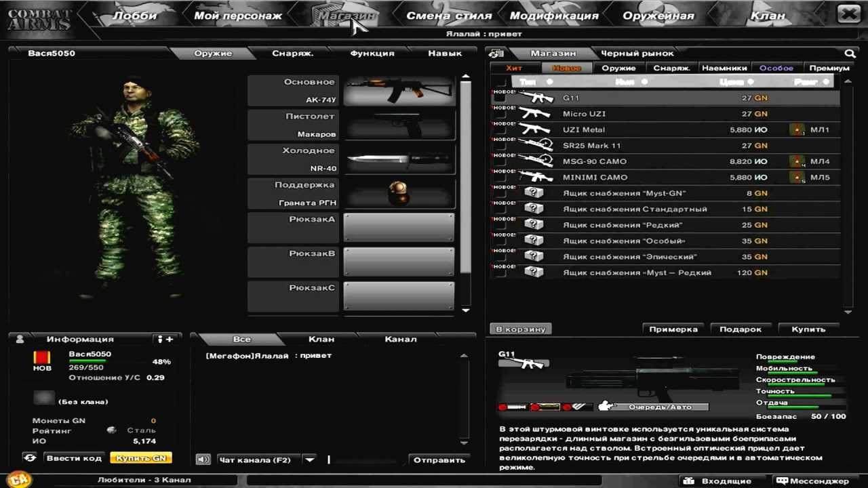
Task: Click the chat message input field
Action: pyautogui.click(x=365, y=460)
